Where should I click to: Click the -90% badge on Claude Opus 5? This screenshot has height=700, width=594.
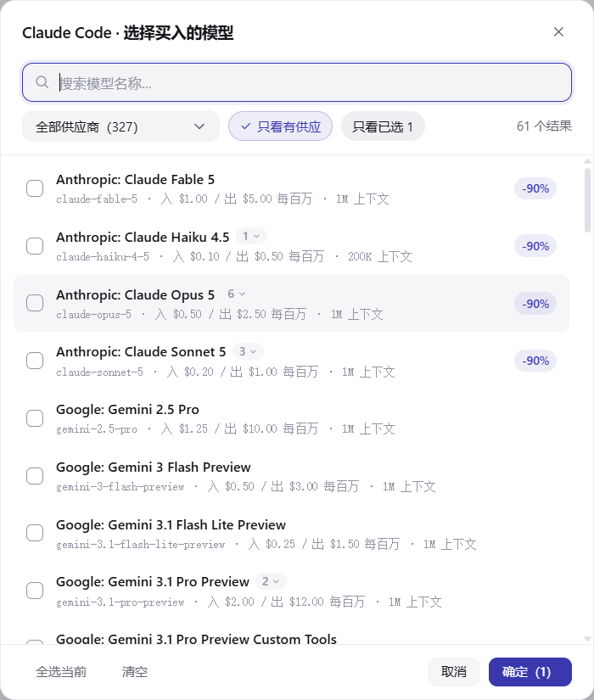coord(535,304)
